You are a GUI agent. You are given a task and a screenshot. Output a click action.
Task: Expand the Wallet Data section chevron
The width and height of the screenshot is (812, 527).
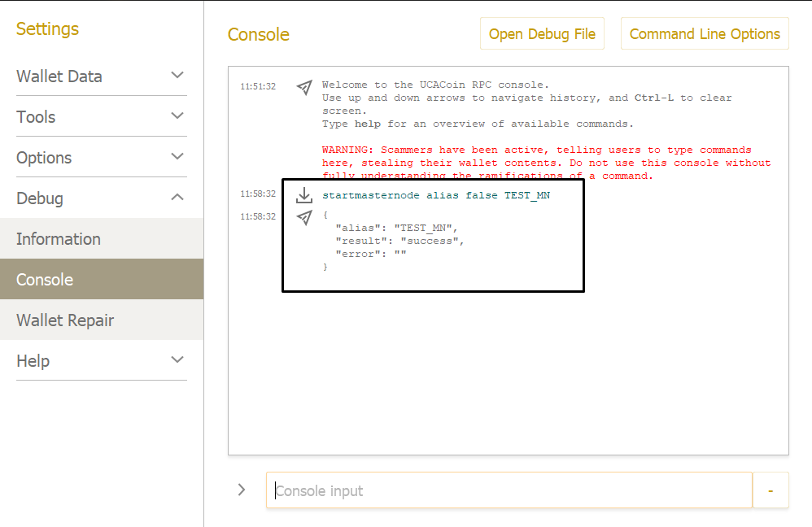point(177,76)
